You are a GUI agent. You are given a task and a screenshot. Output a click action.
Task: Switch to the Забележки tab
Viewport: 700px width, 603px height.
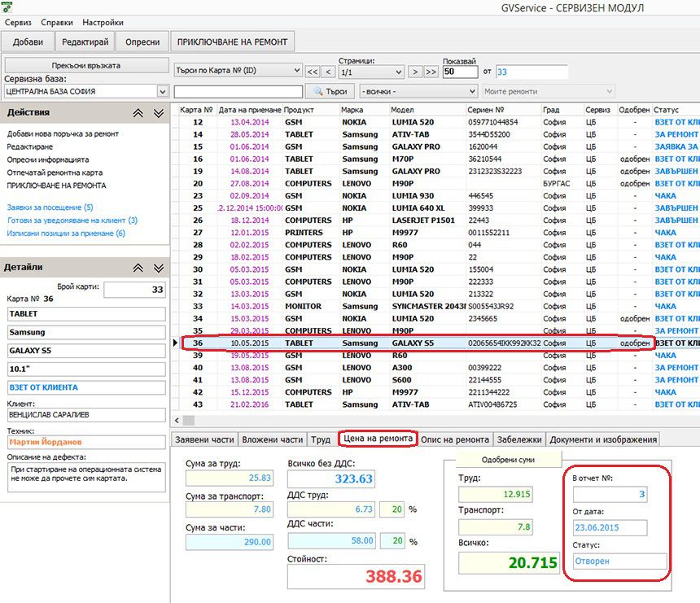click(519, 439)
